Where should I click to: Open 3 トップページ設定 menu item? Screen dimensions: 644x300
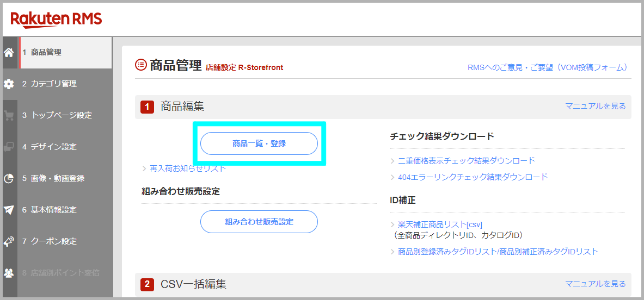[65, 116]
